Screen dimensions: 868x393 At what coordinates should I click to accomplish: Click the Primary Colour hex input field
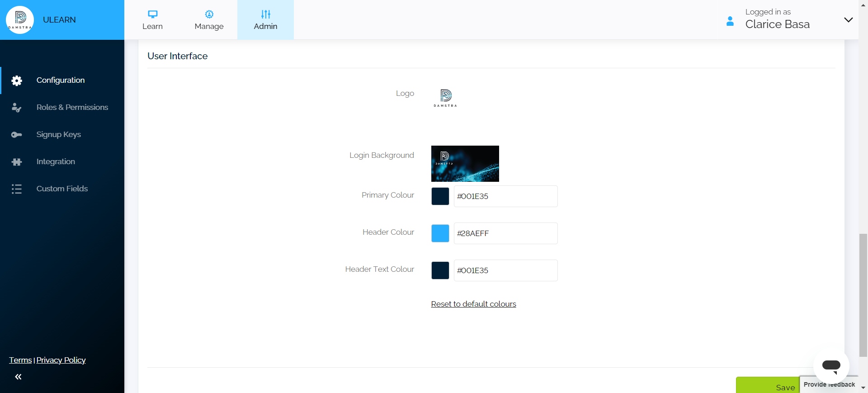pos(505,196)
